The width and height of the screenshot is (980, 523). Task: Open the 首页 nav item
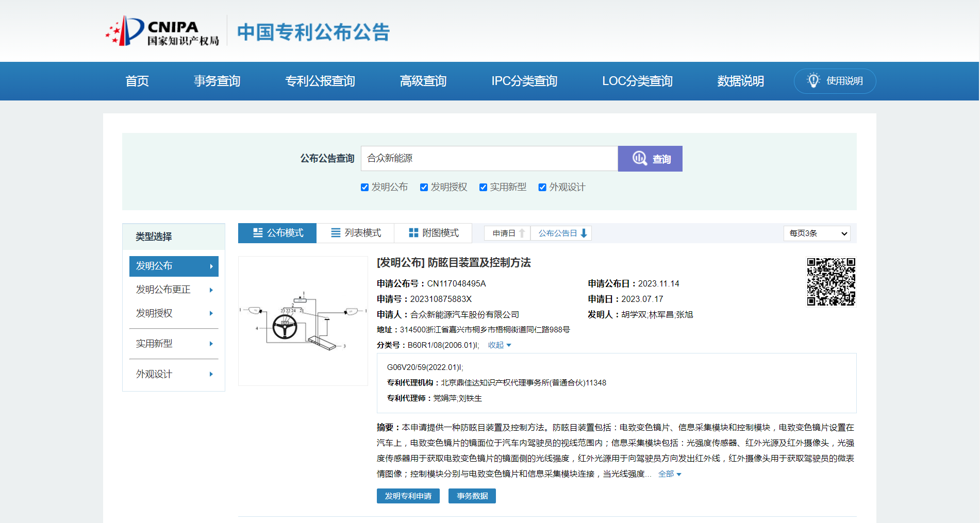[137, 81]
